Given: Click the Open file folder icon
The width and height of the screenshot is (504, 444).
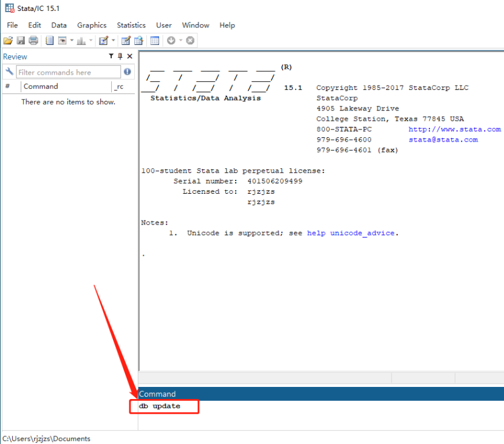Looking at the screenshot, I should (x=8, y=41).
